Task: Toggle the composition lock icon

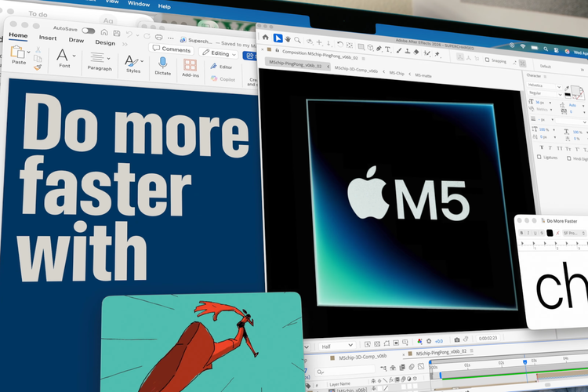Action: (x=277, y=50)
